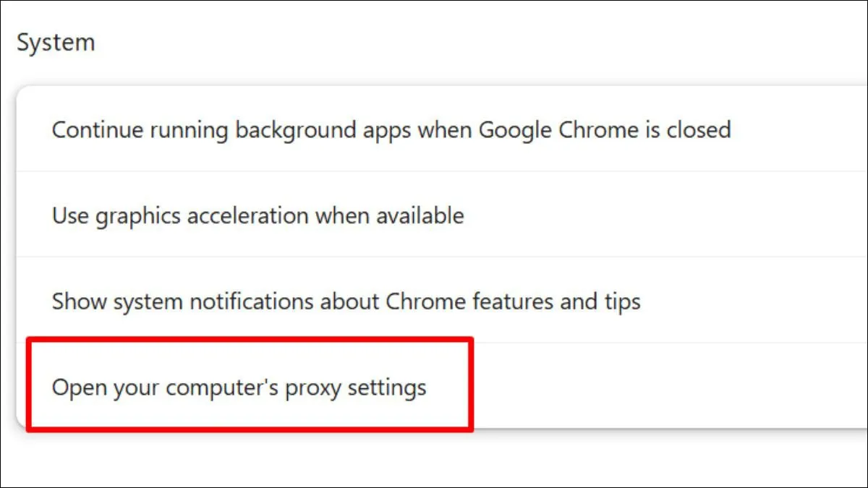
Task: Click the word "computer's" in the proxy row
Action: [x=221, y=388]
